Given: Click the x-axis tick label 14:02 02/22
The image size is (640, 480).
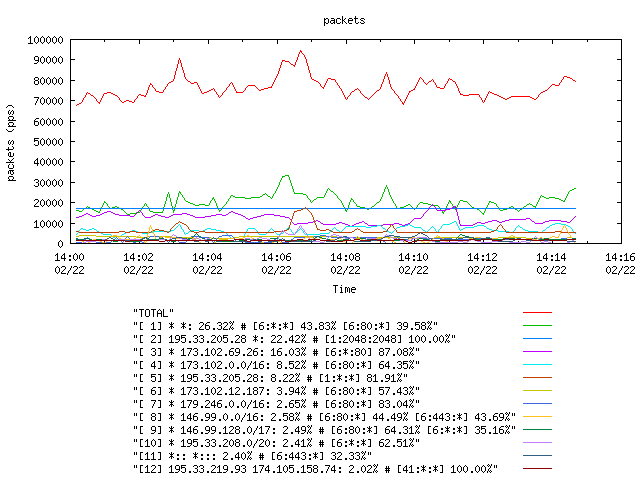Looking at the screenshot, I should click(138, 264).
